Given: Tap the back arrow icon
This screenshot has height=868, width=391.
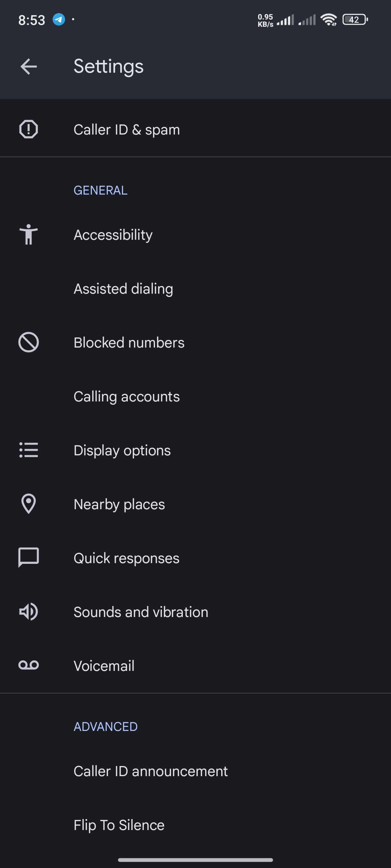Looking at the screenshot, I should click(x=29, y=67).
